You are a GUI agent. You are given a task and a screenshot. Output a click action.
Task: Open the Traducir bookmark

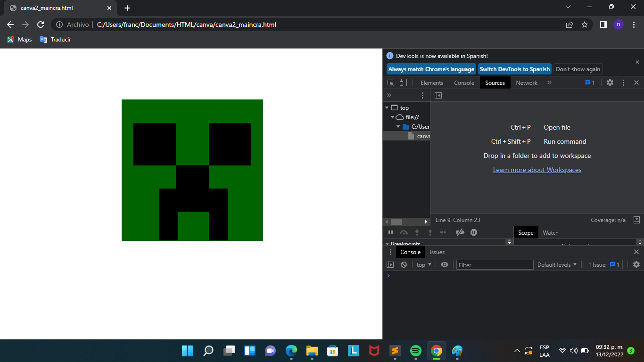[x=55, y=40]
